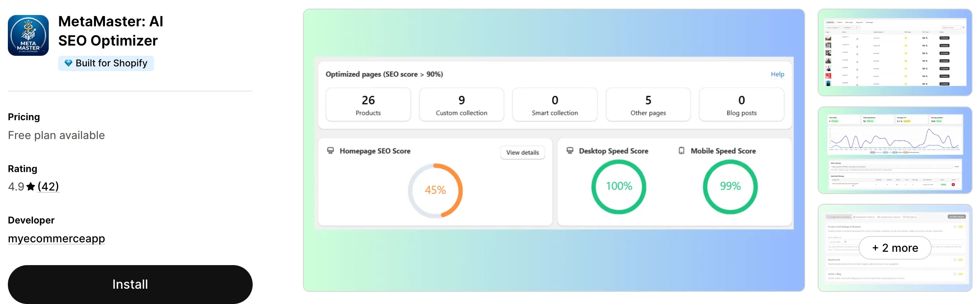The image size is (980, 304).
Task: Open the myecommerceapp developer link
Action: point(57,239)
